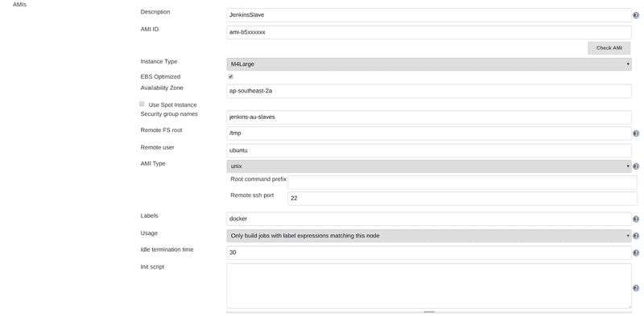This screenshot has height=316, width=644.
Task: Open help icon beside Usage dropdown
Action: (x=636, y=236)
